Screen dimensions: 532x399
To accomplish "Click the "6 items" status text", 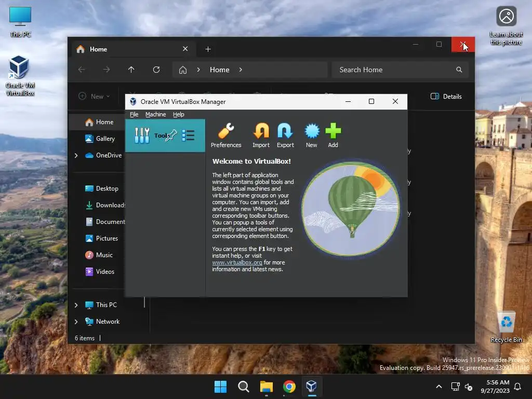I will pos(85,338).
